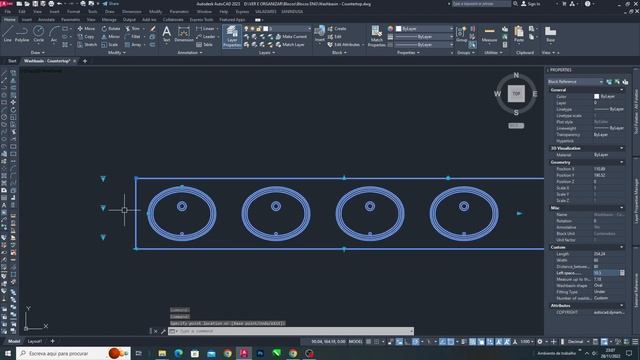
Task: Click Match Properties tool
Action: (376, 36)
